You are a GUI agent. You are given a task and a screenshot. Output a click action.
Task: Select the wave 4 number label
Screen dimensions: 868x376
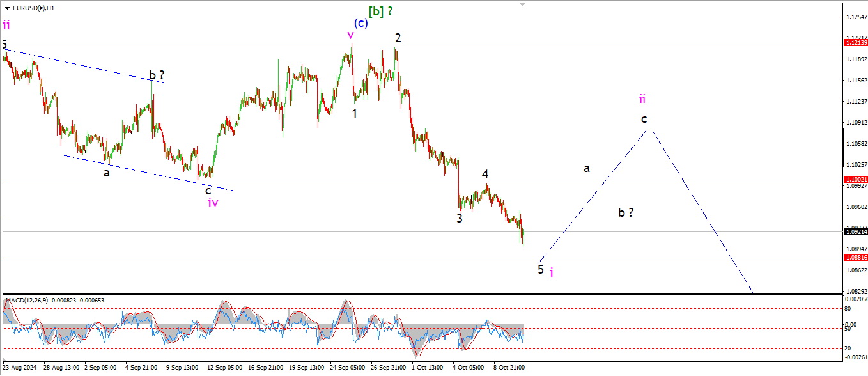[485, 174]
